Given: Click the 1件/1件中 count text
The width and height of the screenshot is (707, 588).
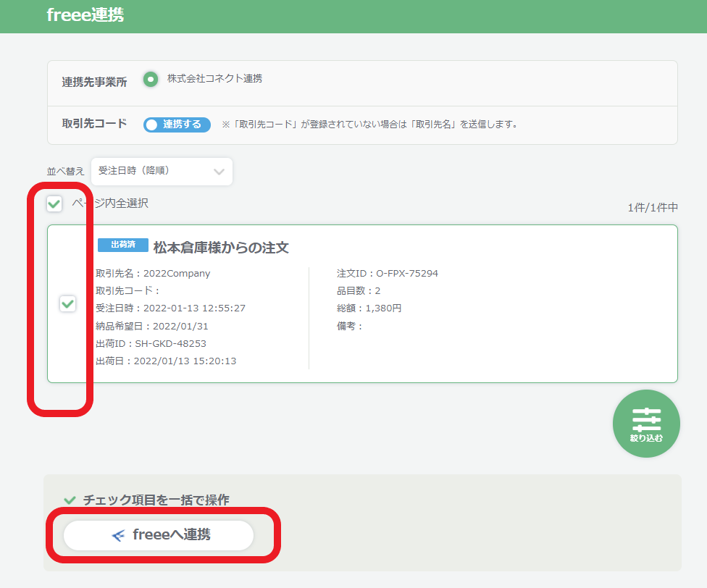Looking at the screenshot, I should pos(653,208).
